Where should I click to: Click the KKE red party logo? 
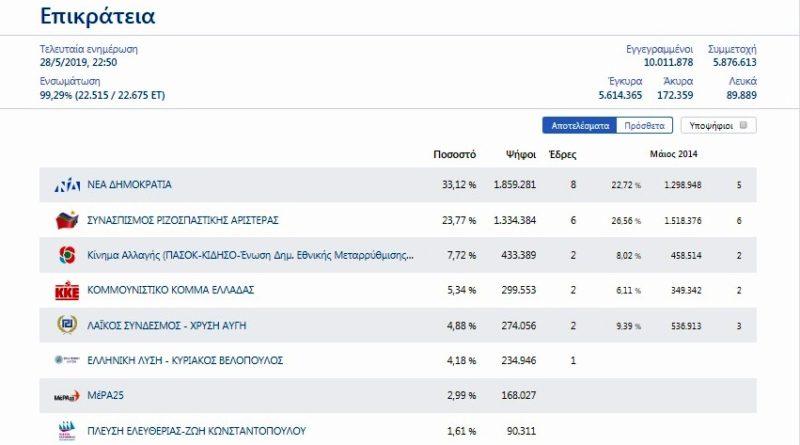[66, 290]
